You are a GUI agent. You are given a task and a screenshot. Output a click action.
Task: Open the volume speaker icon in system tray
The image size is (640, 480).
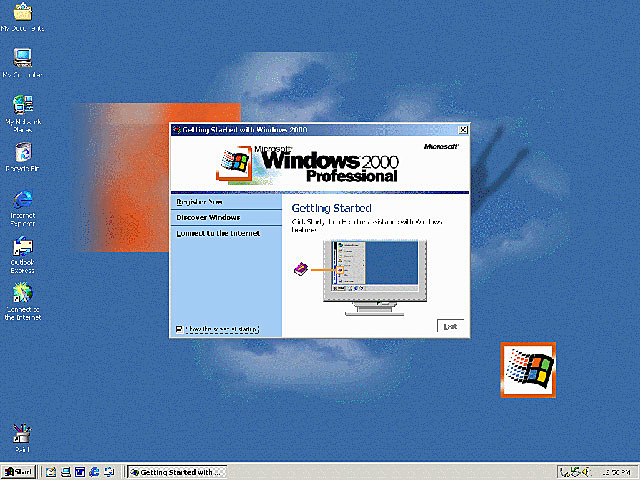[586, 472]
